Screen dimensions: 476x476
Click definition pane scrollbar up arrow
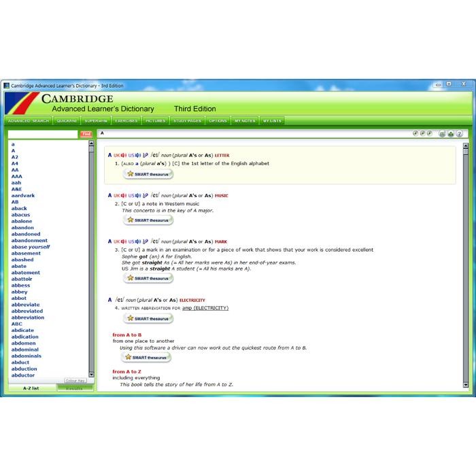coord(466,146)
